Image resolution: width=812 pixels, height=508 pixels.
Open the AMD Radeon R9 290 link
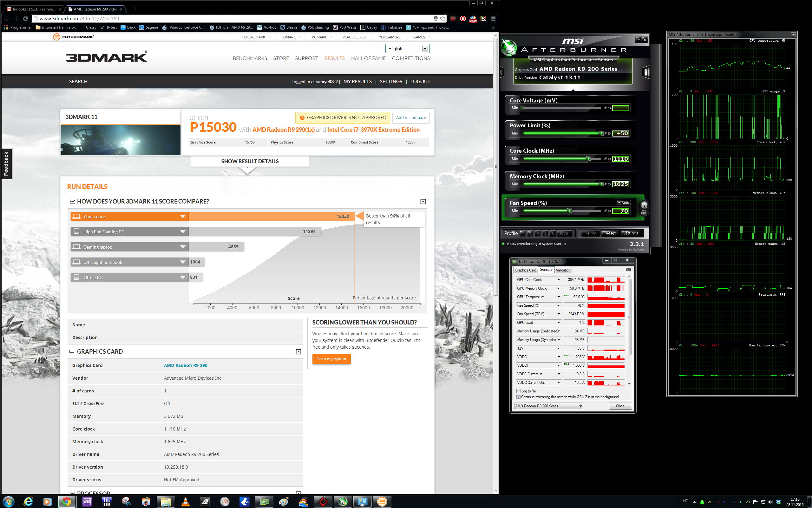click(186, 365)
